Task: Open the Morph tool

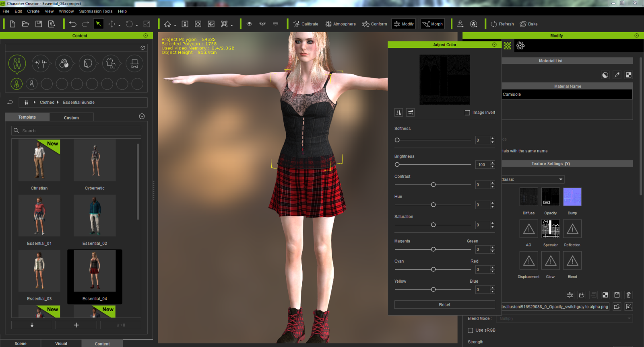Action: click(432, 24)
